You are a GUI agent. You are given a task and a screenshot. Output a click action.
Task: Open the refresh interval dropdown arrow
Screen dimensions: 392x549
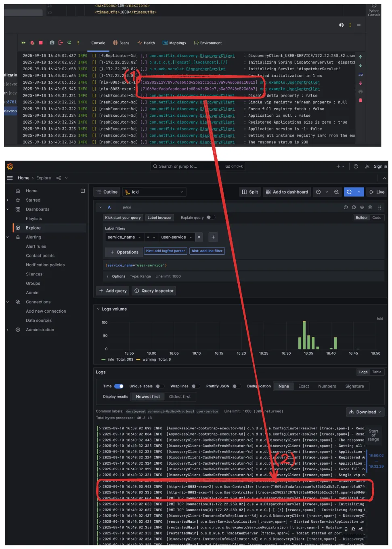(359, 192)
